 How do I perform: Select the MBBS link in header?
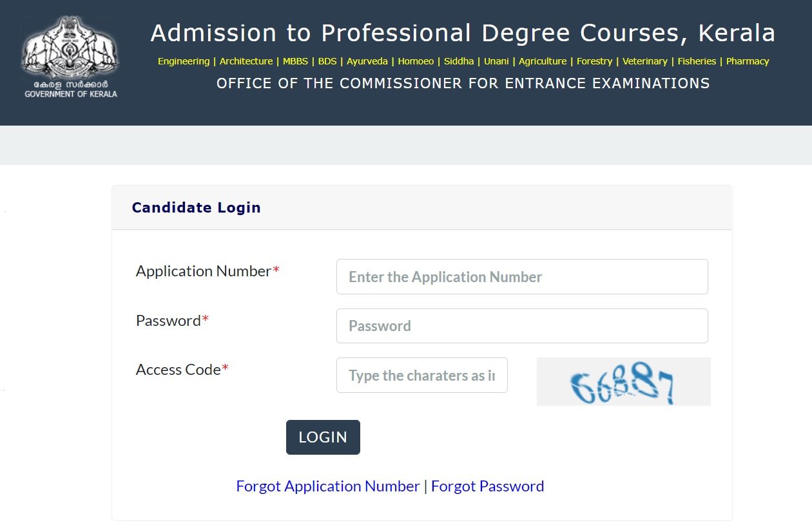click(296, 61)
